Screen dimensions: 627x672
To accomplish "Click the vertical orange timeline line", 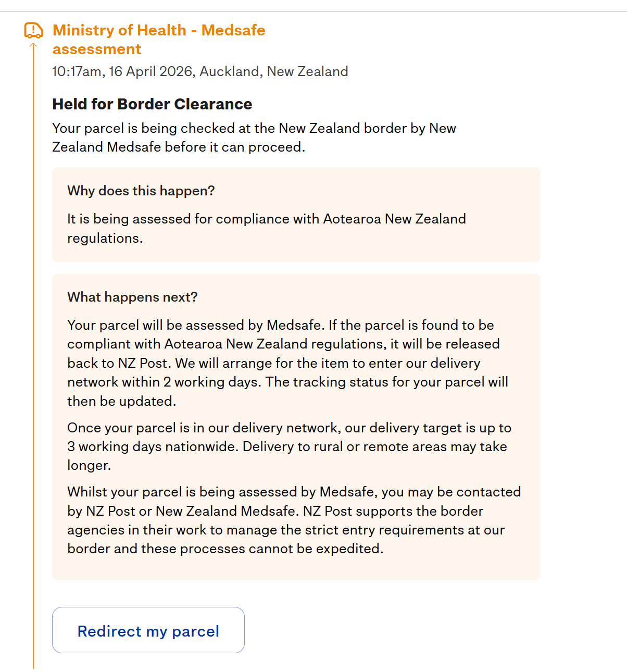I will (x=33, y=359).
